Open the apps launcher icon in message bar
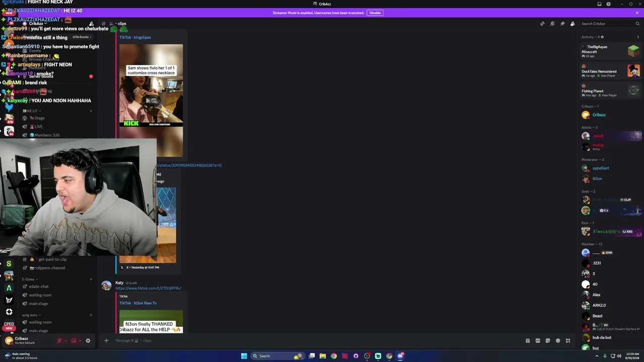644x362 pixels. click(x=568, y=341)
